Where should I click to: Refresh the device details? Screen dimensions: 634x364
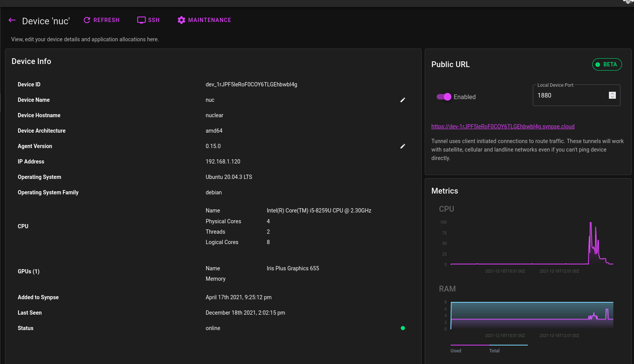[x=102, y=20]
